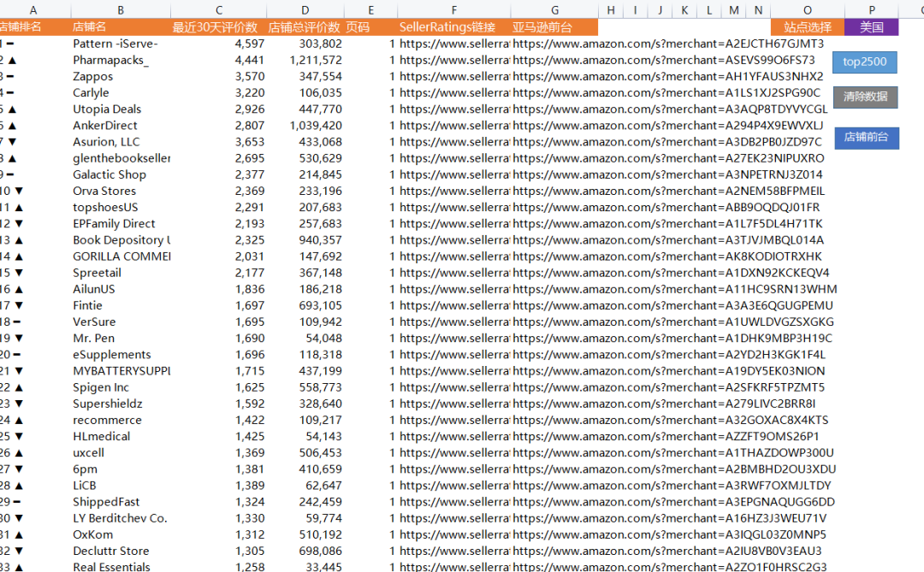The width and height of the screenshot is (924, 572).
Task: Click the 30-day review count 3,653
Action: click(249, 142)
